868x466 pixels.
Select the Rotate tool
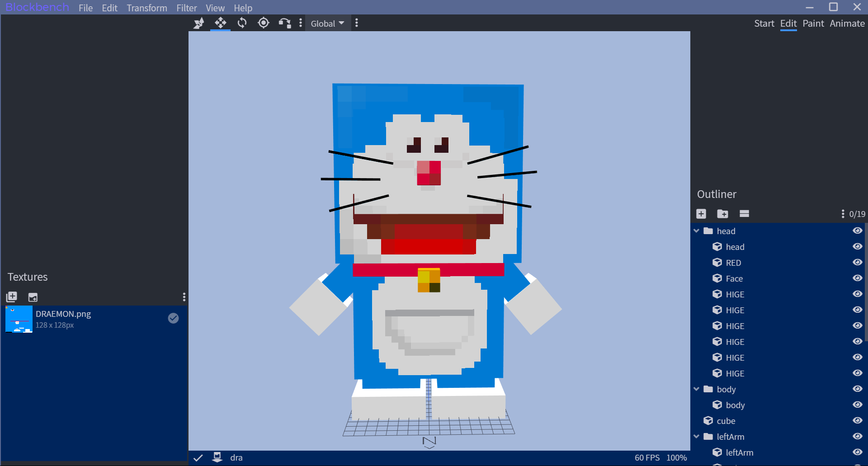tap(242, 23)
